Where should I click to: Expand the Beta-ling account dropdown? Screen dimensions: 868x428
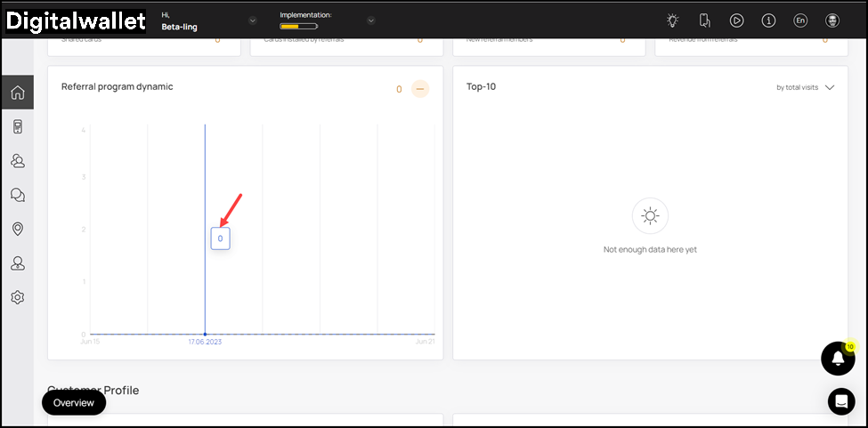pyautogui.click(x=253, y=20)
